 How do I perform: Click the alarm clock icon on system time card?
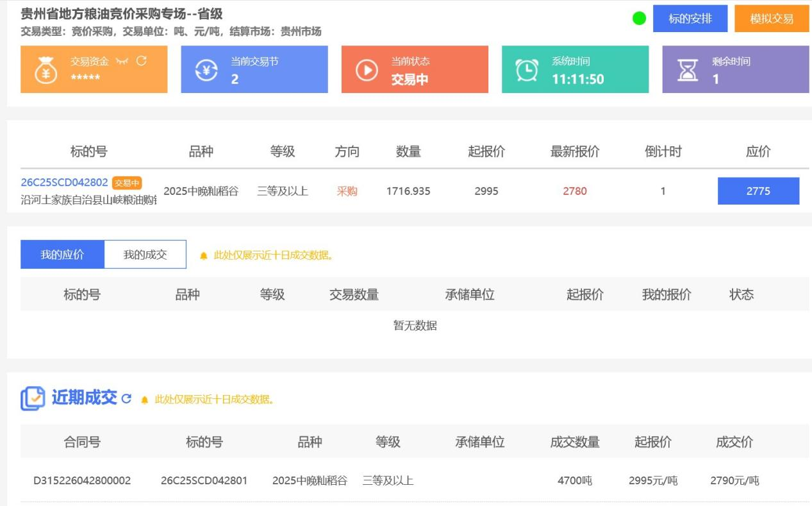pyautogui.click(x=527, y=70)
